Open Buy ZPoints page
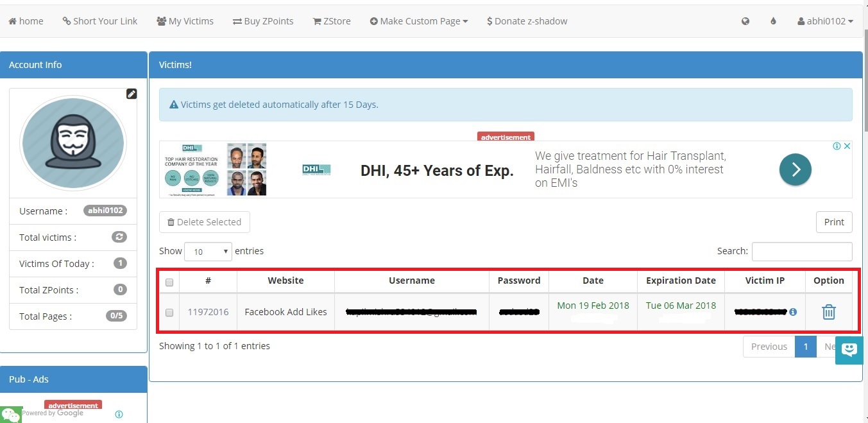 tap(262, 21)
